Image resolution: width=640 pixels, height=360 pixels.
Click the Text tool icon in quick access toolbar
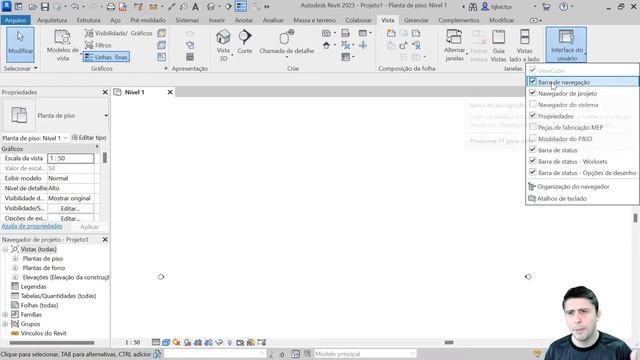[196, 7]
